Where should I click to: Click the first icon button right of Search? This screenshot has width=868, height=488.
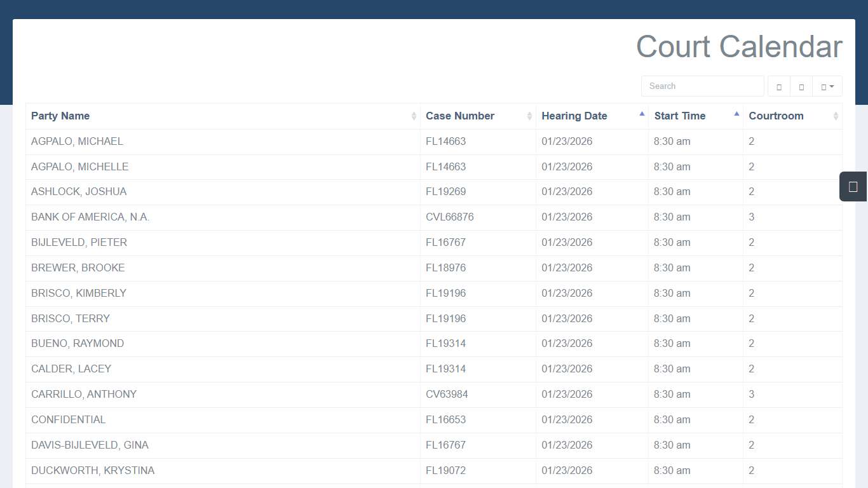(x=779, y=86)
